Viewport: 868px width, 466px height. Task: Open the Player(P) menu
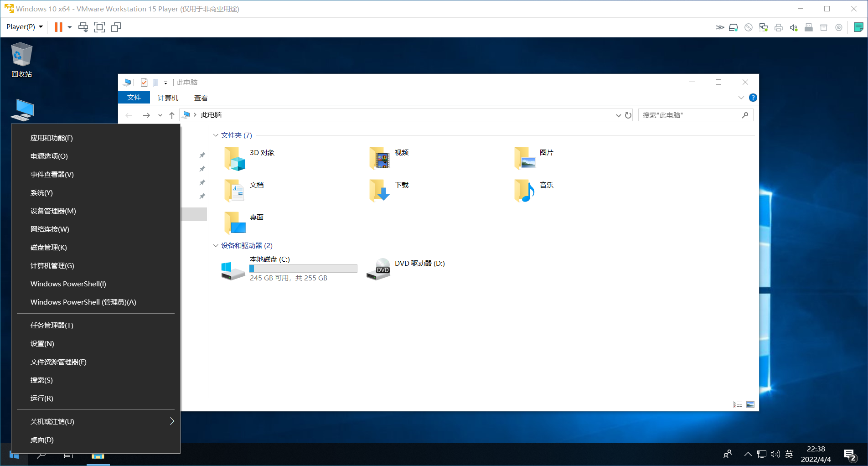coord(24,27)
